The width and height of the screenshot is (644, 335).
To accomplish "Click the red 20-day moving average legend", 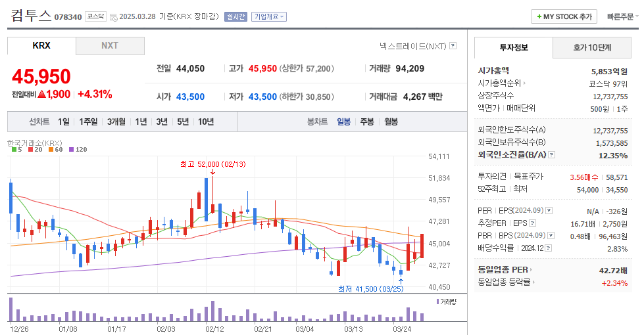I will pos(36,150).
